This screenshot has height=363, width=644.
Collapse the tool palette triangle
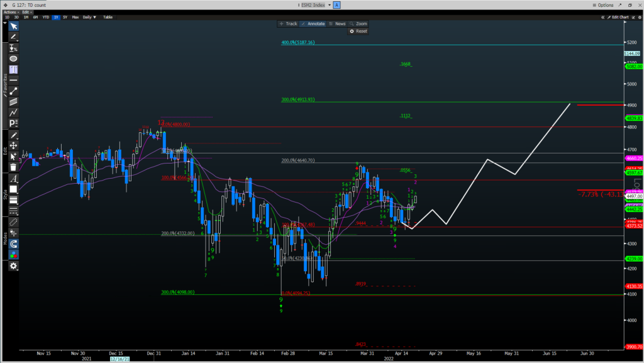pos(5,23)
